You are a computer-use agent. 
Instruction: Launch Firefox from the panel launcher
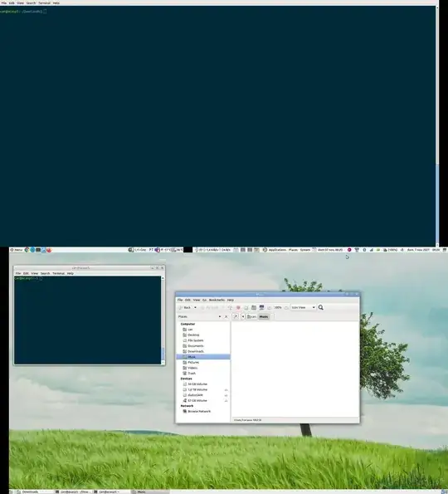[49, 250]
